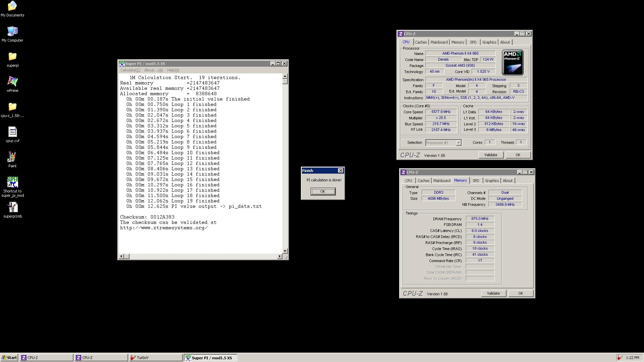Switch to CPU tab in lower CPU-Z window
This screenshot has height=362, width=644.
coord(409,181)
